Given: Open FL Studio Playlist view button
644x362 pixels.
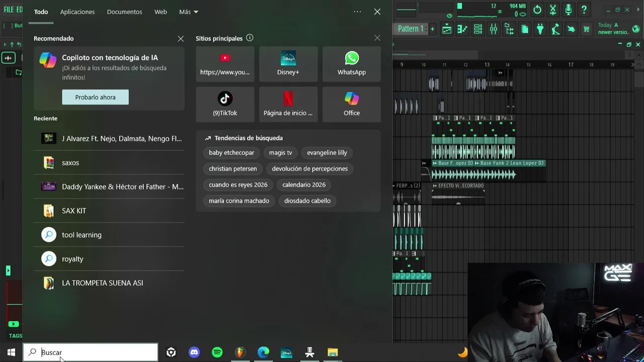Looking at the screenshot, I should tap(447, 29).
